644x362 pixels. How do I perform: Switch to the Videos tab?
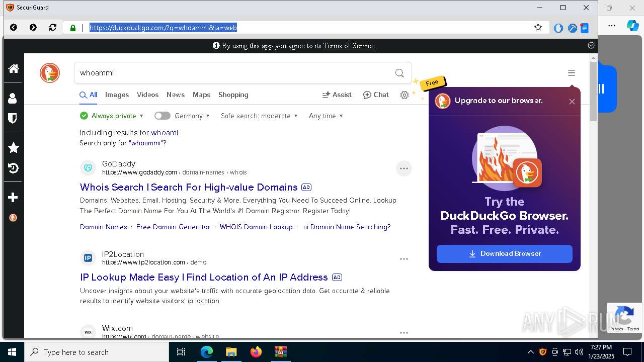point(147,95)
